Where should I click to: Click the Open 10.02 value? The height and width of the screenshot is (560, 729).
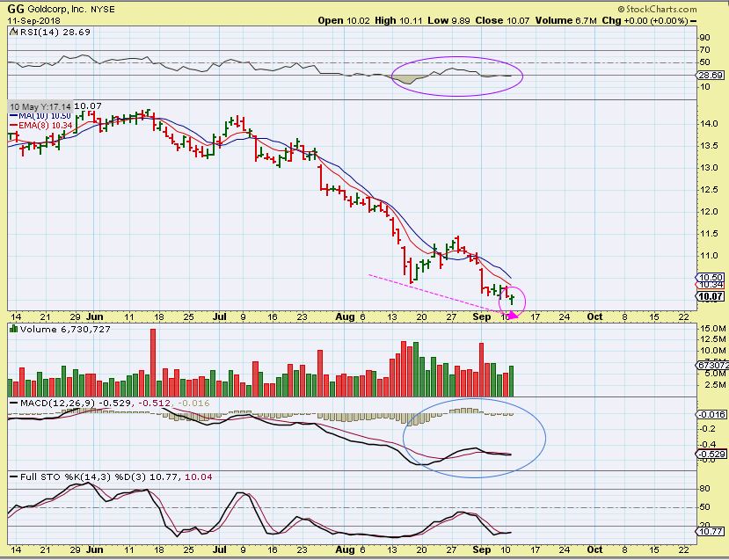(343, 20)
